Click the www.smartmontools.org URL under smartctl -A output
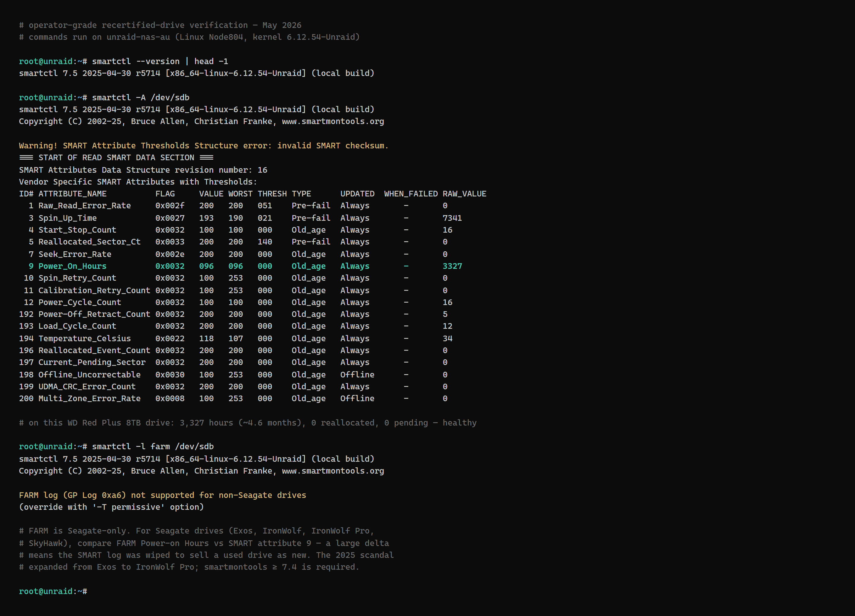Viewport: 855px width, 616px height. (333, 121)
